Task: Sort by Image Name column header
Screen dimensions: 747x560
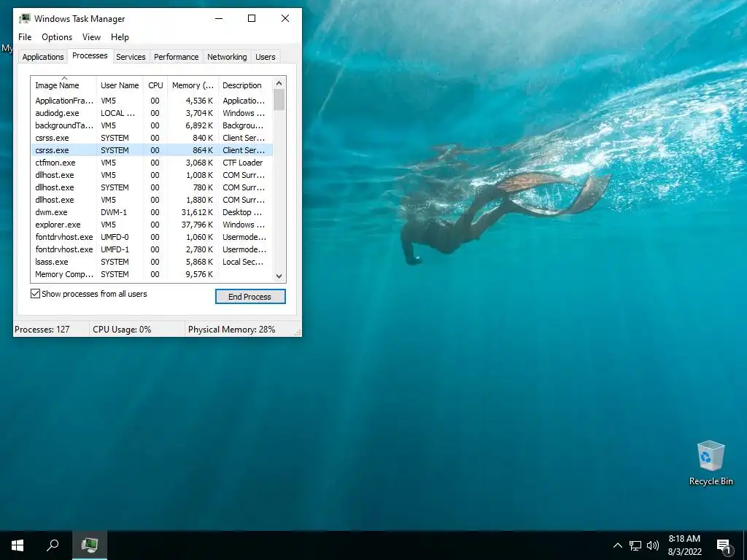Action: pos(63,85)
